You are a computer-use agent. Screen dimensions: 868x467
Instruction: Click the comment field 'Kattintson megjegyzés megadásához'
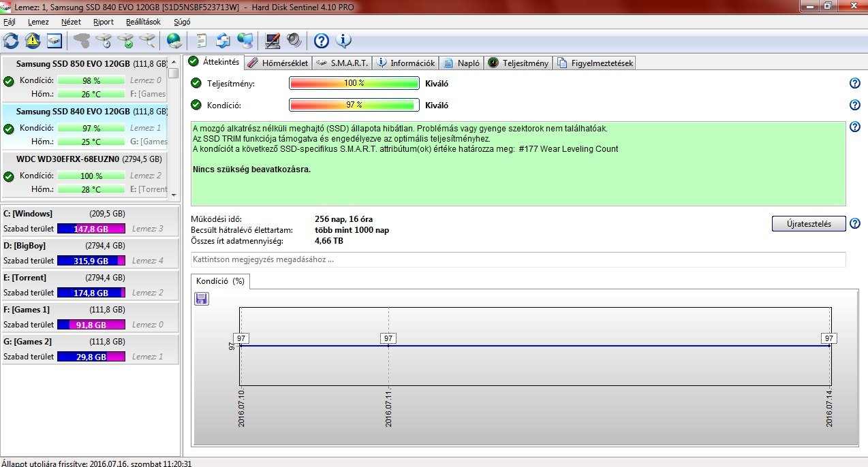[518, 259]
